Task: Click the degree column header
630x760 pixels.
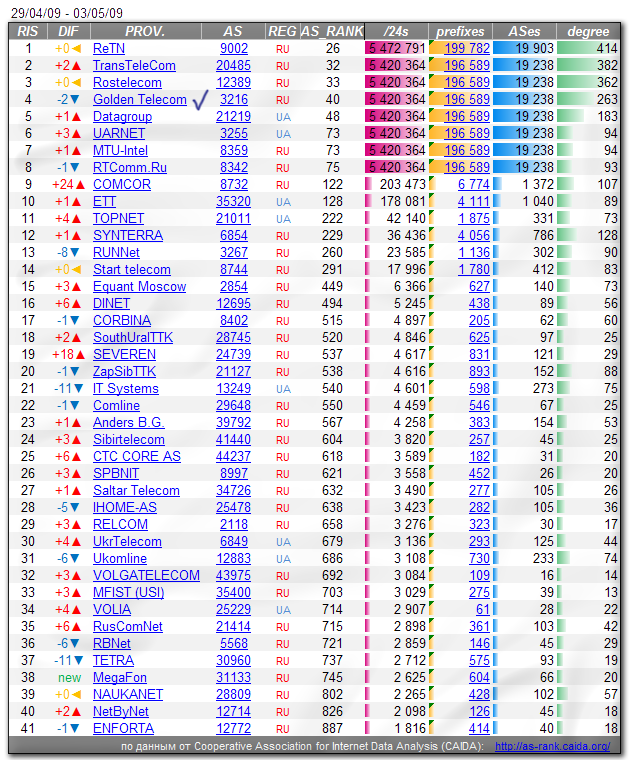Action: [x=588, y=31]
